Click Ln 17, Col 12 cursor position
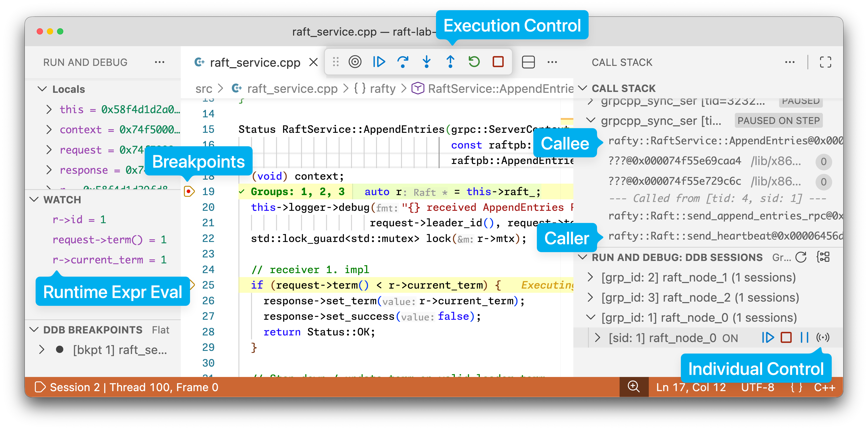 [x=691, y=387]
